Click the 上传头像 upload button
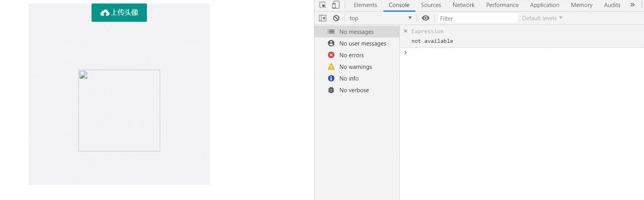 119,13
